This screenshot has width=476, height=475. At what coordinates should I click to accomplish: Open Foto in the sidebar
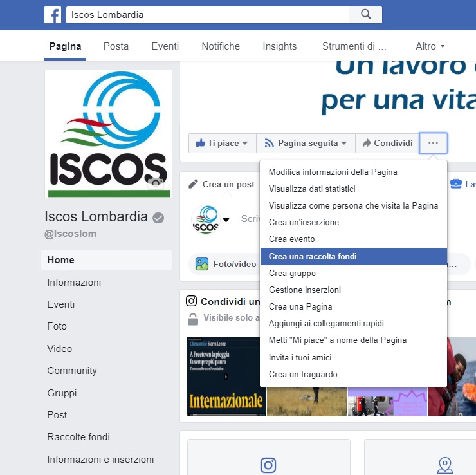[x=57, y=326]
